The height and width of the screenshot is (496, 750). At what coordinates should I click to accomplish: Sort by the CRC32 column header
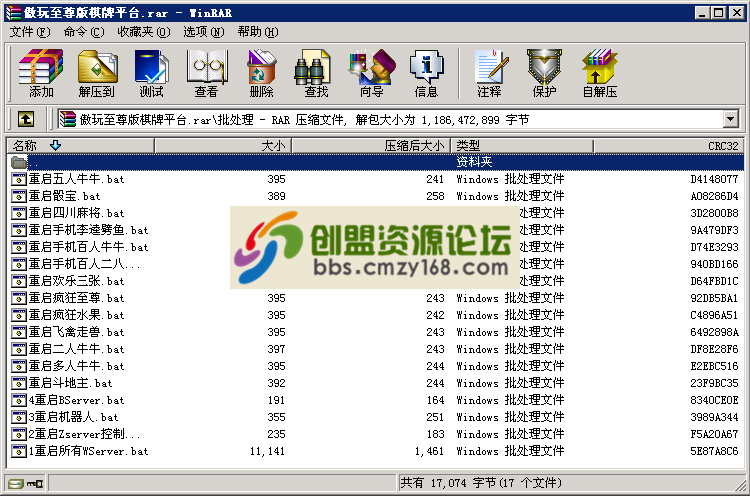click(x=669, y=145)
